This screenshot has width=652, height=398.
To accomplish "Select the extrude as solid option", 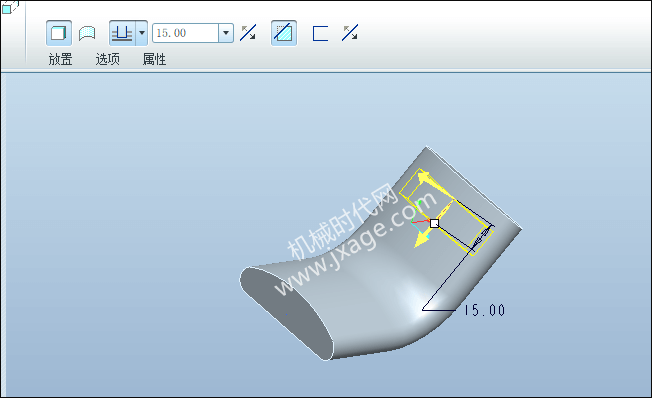I will coord(59,33).
